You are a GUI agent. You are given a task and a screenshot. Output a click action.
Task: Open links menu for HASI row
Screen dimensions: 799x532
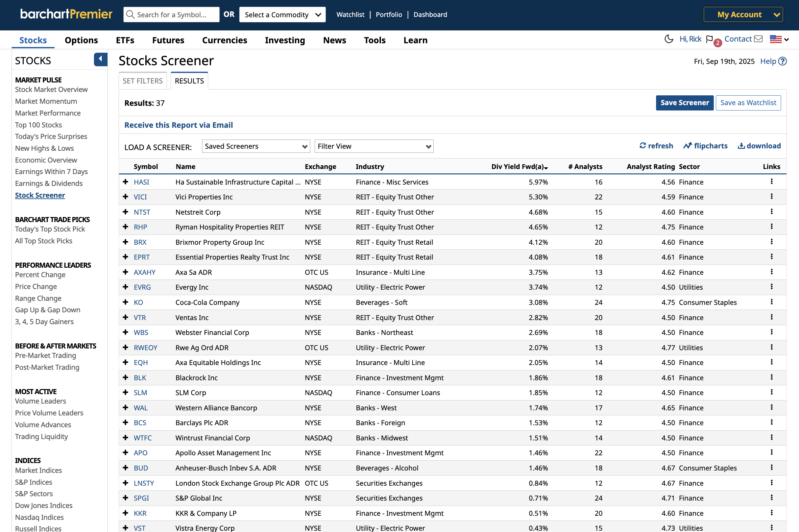coord(771,182)
